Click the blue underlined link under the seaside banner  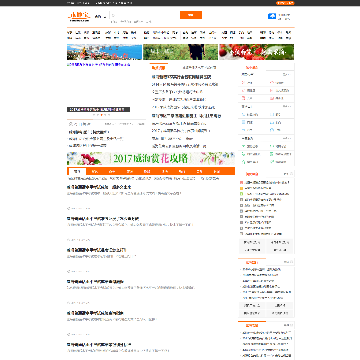coord(99,65)
